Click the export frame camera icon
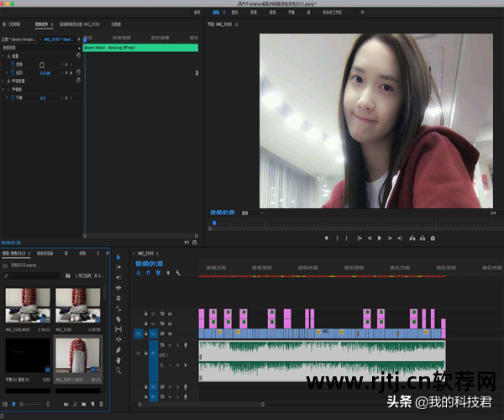This screenshot has height=420, width=504. [x=433, y=238]
